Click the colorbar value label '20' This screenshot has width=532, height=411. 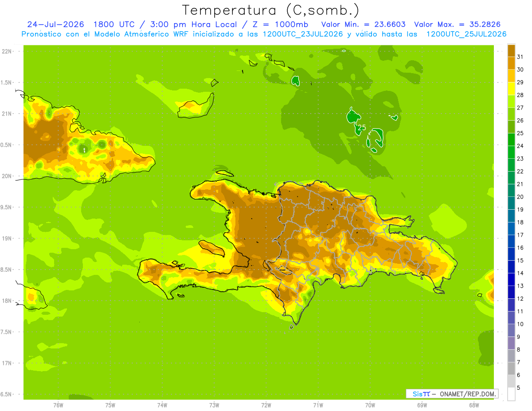tap(520, 196)
